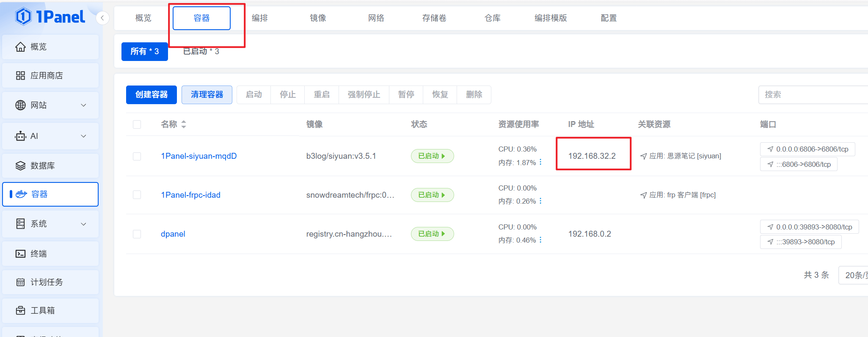The width and height of the screenshot is (868, 337).
Task: Click the name column sort arrows
Action: [x=184, y=124]
